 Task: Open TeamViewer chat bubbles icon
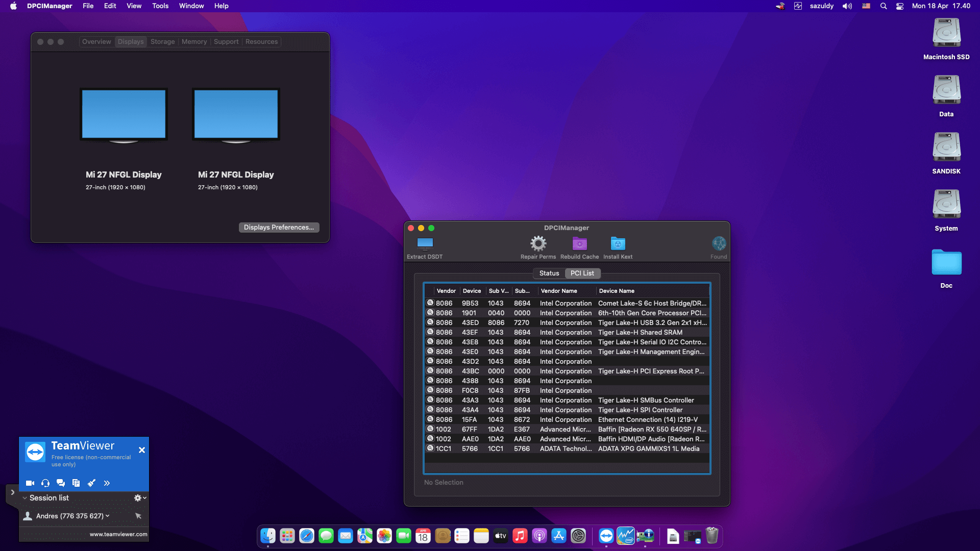[61, 483]
